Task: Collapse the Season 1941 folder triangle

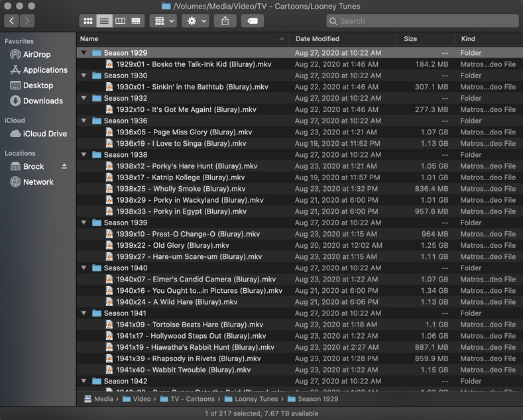Action: [84, 313]
